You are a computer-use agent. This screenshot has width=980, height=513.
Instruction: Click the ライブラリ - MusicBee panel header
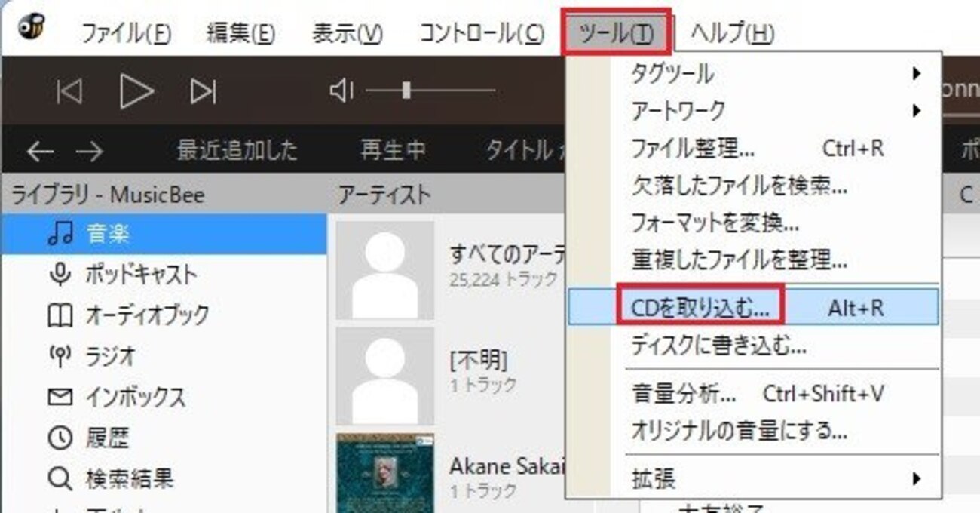[x=164, y=195]
